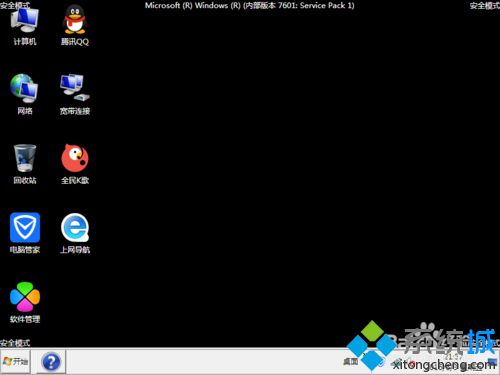Click the 宽带连接 text label
The width and height of the screenshot is (500, 375).
tap(75, 111)
